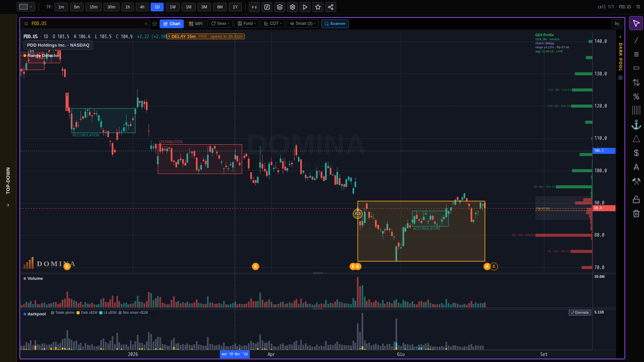Select the 1W timeframe
This screenshot has width=644, height=362.
pos(173,7)
